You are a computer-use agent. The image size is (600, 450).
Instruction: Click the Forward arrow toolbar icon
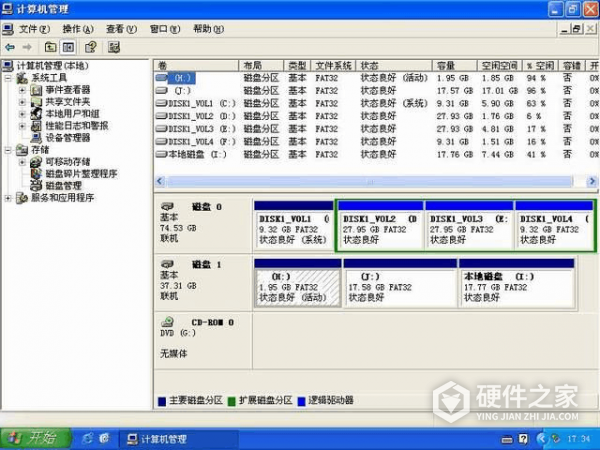pos(27,47)
